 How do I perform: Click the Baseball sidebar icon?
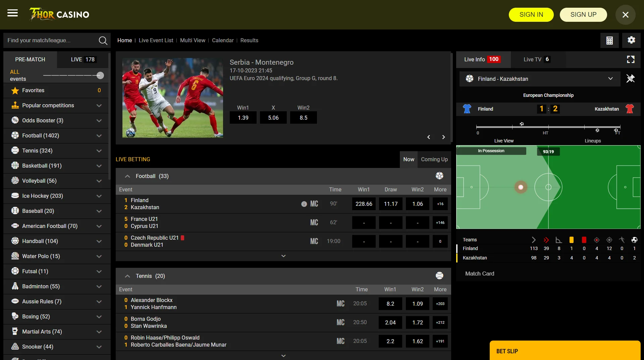coord(15,211)
